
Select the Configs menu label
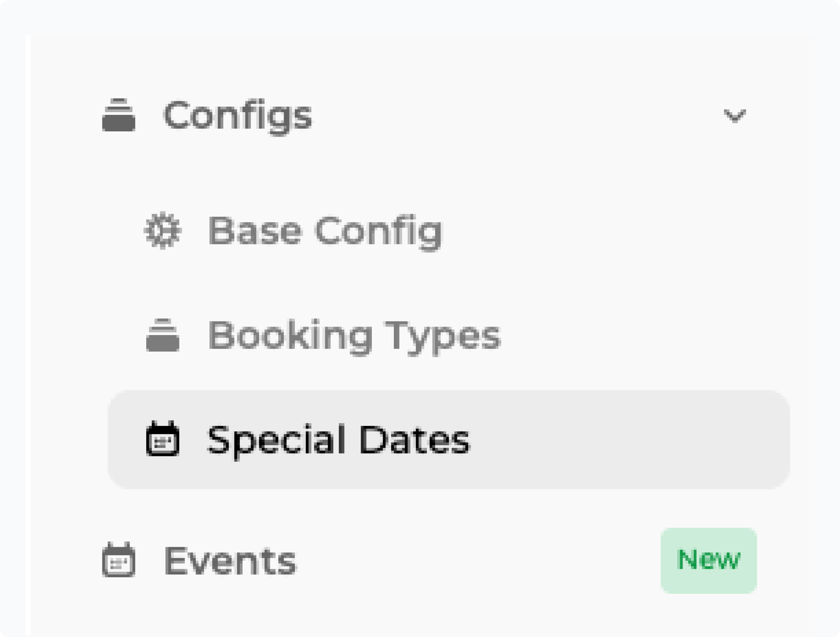point(238,116)
